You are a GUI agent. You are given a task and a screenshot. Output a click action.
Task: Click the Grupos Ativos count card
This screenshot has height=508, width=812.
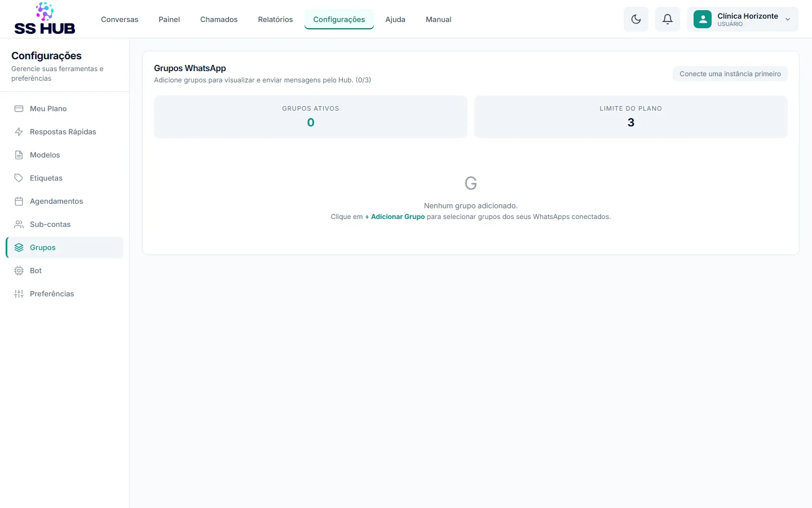click(x=311, y=117)
